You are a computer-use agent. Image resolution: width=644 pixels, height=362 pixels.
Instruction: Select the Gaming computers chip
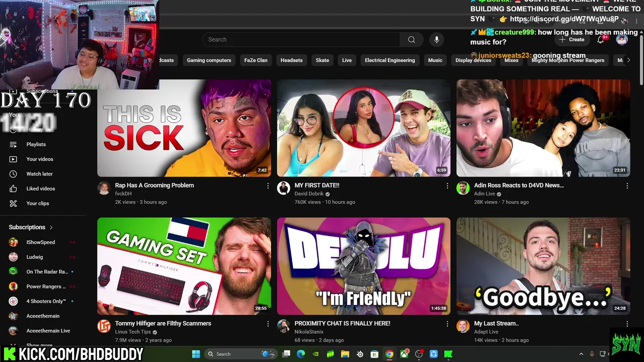point(209,60)
